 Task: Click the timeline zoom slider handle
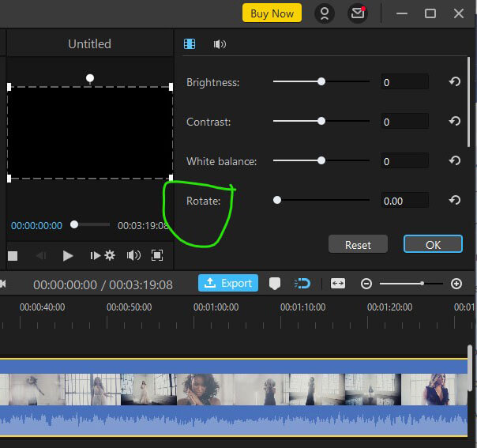click(422, 284)
